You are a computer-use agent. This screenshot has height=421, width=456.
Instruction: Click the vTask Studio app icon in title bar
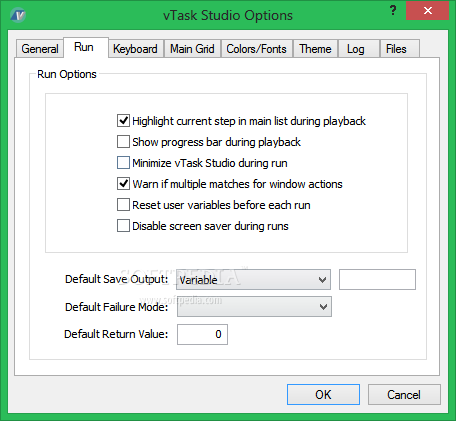point(18,15)
